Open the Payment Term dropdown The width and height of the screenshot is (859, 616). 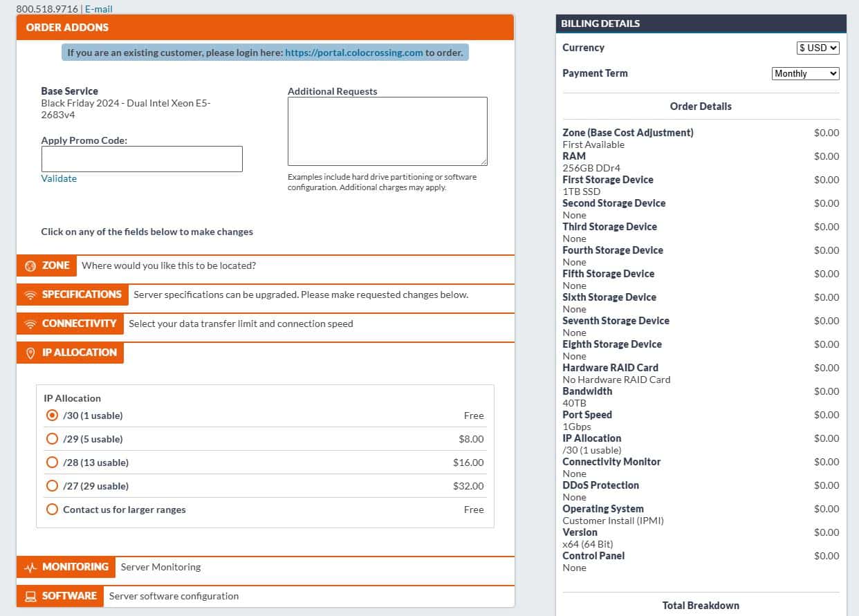805,73
